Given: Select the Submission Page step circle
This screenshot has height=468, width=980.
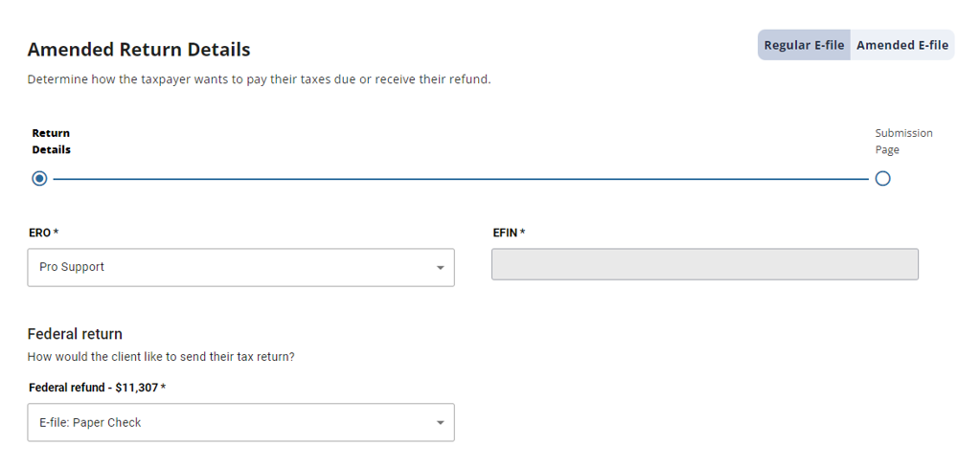Looking at the screenshot, I should pos(882,179).
